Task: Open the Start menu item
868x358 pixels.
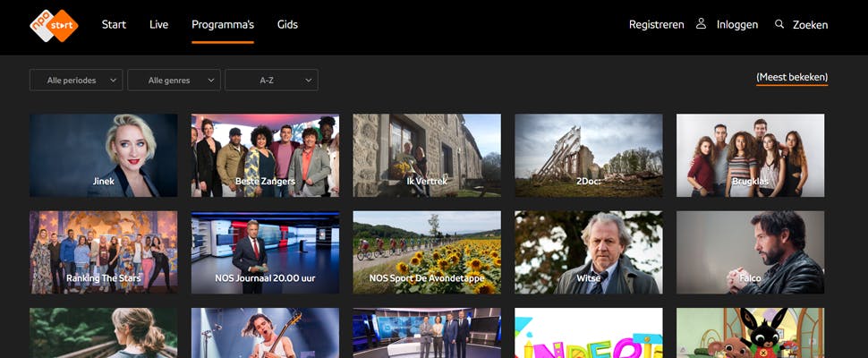Action: pos(114,24)
